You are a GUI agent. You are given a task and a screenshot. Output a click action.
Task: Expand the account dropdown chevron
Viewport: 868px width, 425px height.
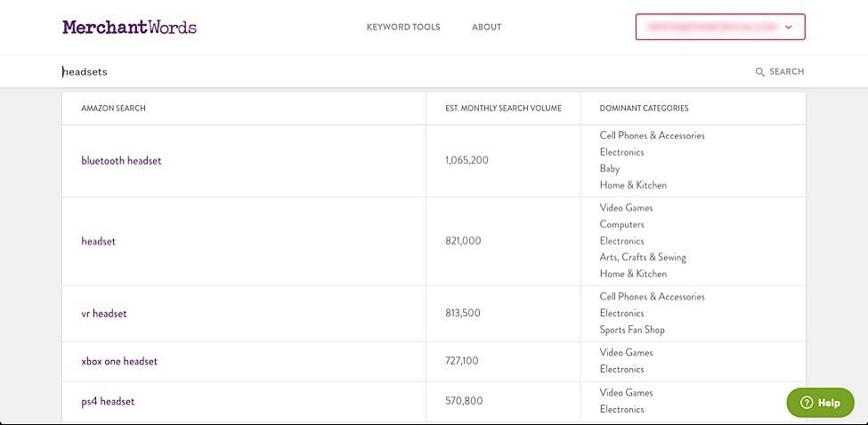[x=789, y=27]
